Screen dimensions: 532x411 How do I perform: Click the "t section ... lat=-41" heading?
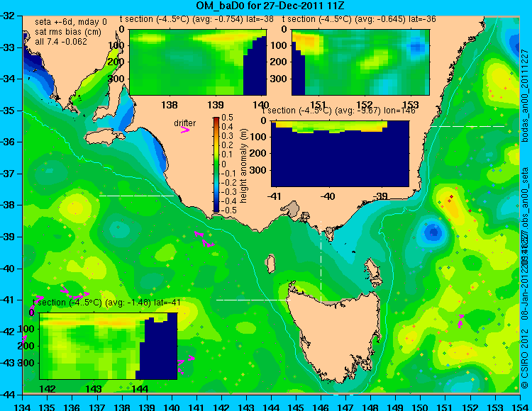tap(106, 303)
